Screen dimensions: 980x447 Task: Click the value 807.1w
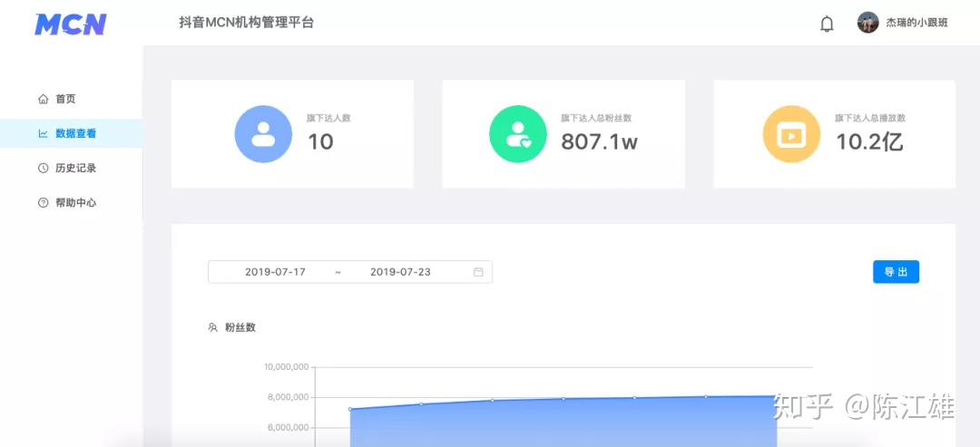tap(600, 142)
